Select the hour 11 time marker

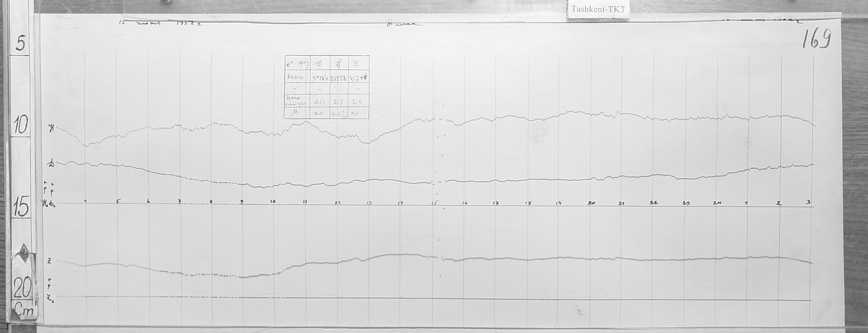[x=305, y=202]
